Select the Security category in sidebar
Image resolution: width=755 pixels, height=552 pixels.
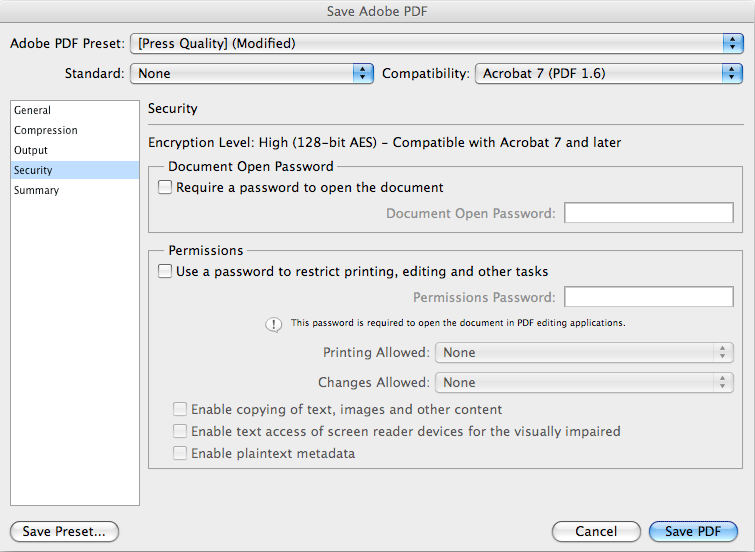click(x=75, y=170)
